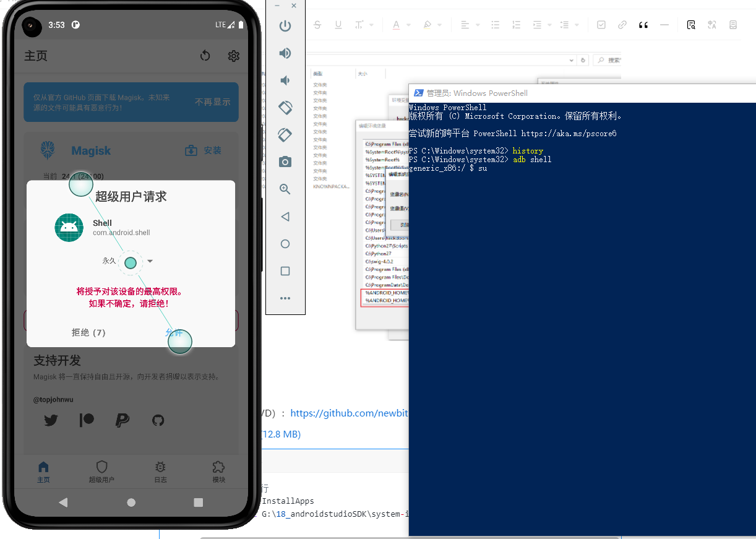Screen dimensions: 756x539
Task: Tap 拒绝 to deny superuser request
Action: pyautogui.click(x=88, y=332)
